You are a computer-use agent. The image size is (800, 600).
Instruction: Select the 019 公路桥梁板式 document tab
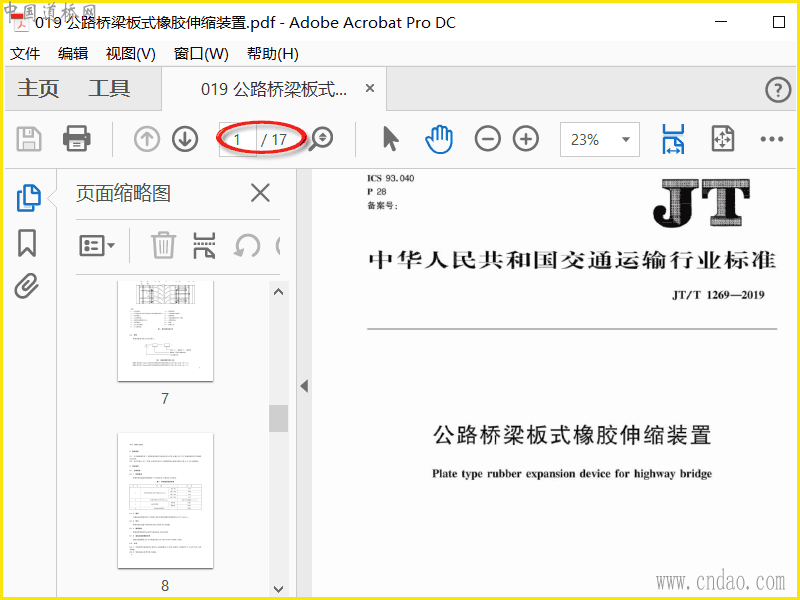coord(273,89)
